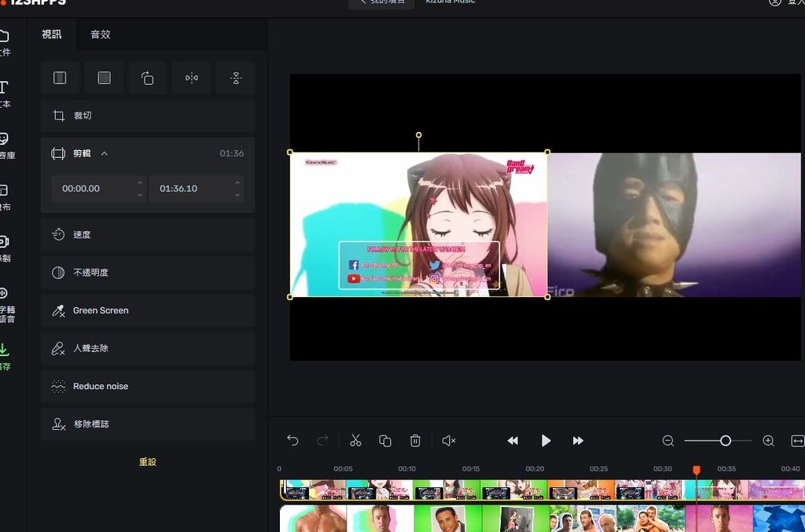Rotate the clip with the rotate icon
805x532 pixels.
pyautogui.click(x=148, y=78)
